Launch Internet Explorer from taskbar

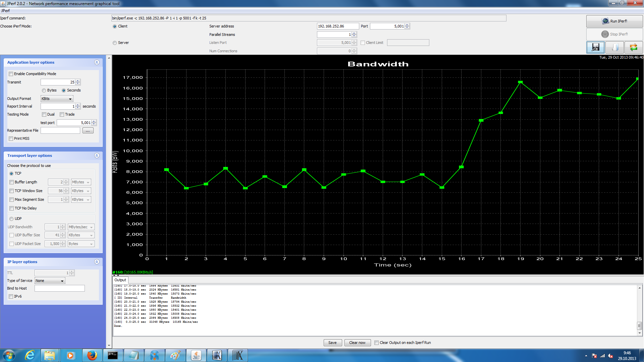pos(30,355)
